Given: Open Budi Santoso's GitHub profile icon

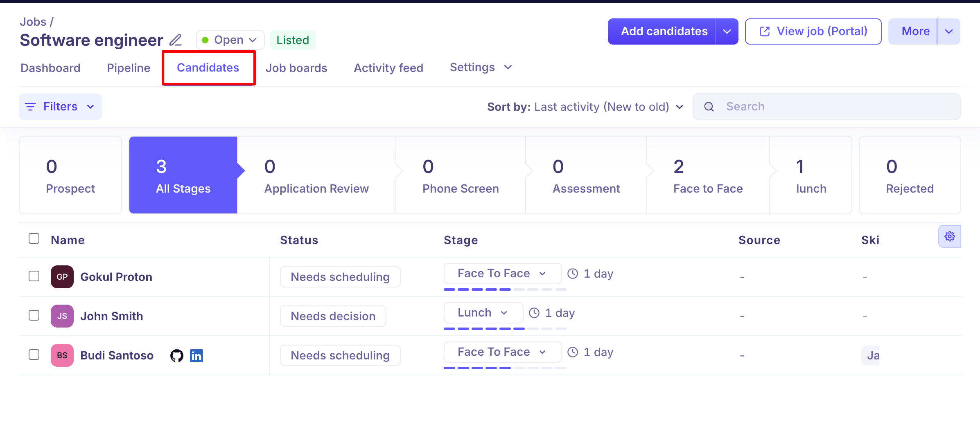Looking at the screenshot, I should (177, 356).
